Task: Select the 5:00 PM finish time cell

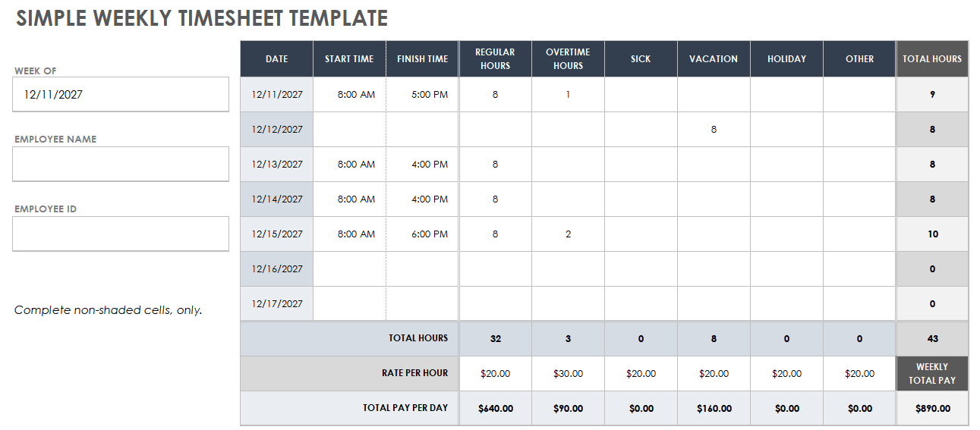Action: (x=422, y=95)
